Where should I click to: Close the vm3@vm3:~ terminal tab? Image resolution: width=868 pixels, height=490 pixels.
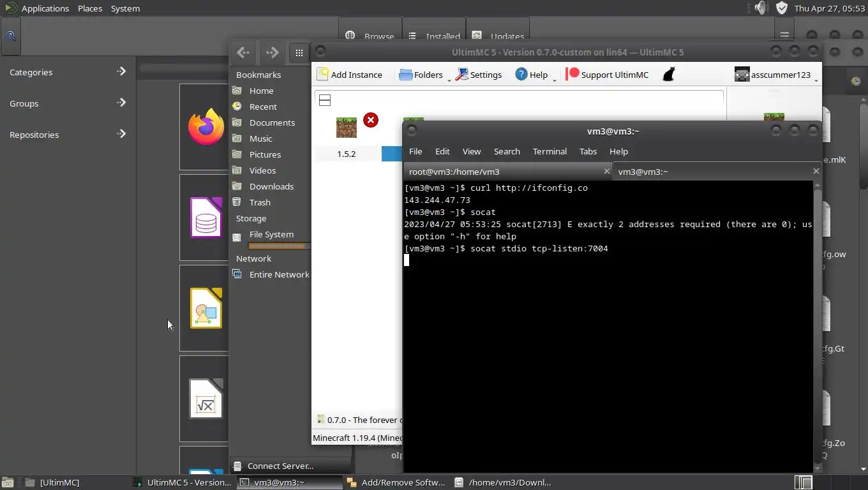coord(816,171)
